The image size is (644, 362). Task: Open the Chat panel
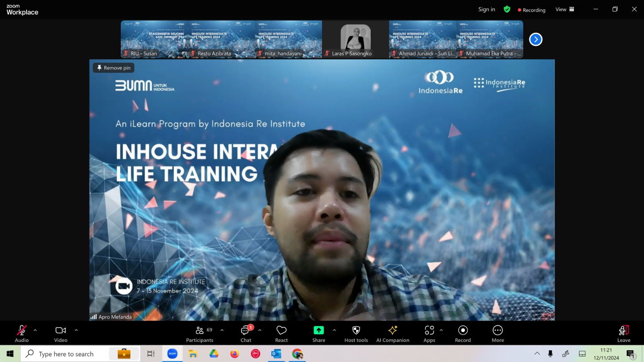pos(246,334)
